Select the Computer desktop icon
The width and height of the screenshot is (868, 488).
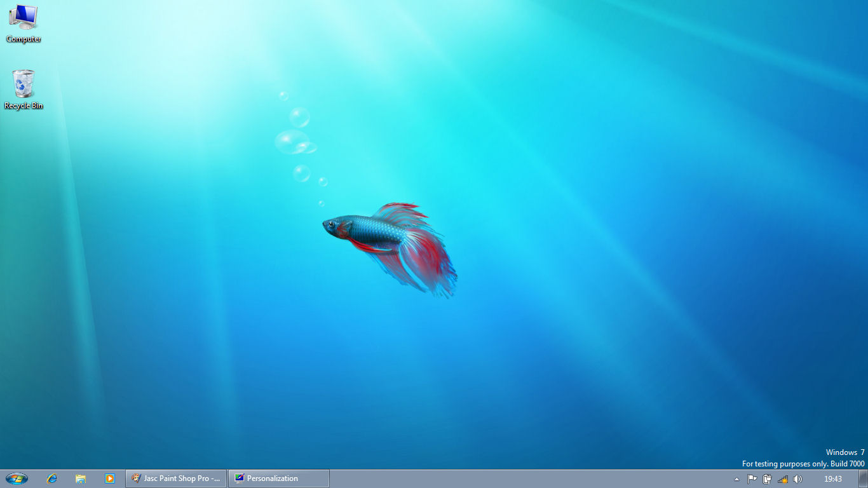[x=23, y=17]
